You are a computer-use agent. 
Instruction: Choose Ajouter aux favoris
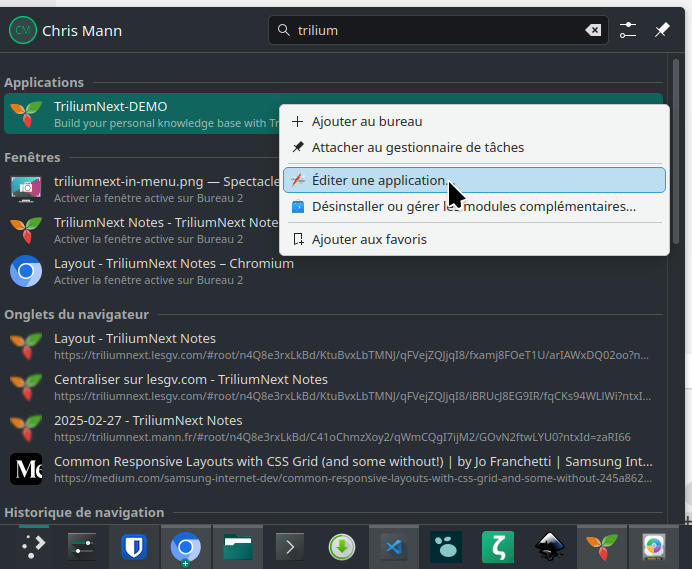pyautogui.click(x=474, y=239)
